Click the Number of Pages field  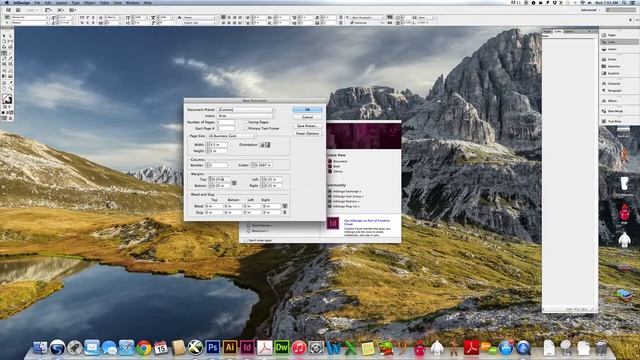click(226, 122)
